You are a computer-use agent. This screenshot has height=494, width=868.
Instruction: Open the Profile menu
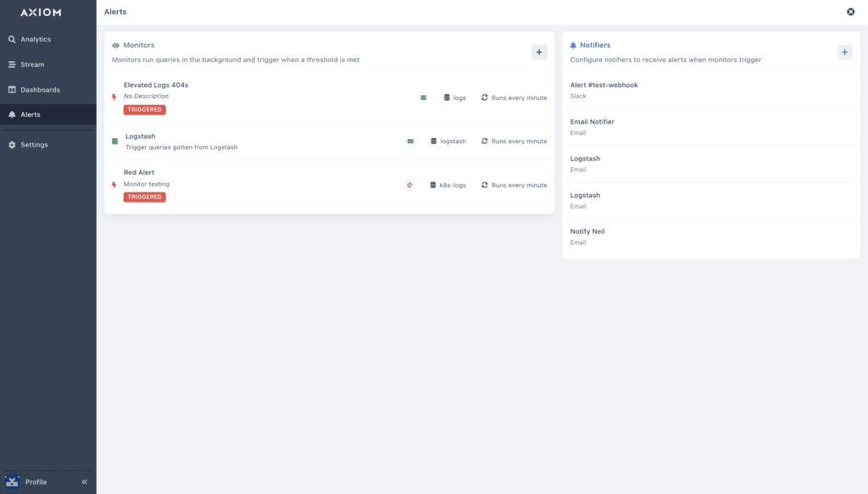(x=35, y=481)
